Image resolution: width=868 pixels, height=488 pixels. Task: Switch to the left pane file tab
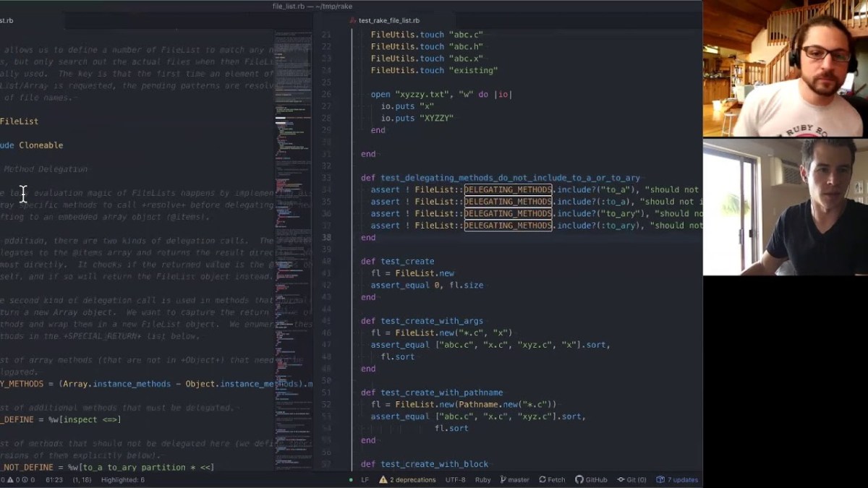pyautogui.click(x=7, y=21)
